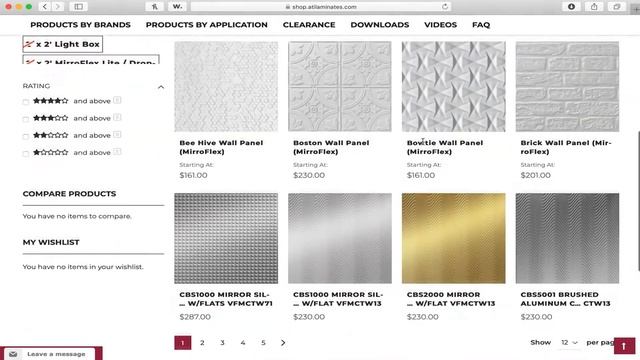Go to page 3 of results
The height and width of the screenshot is (360, 640).
click(x=222, y=343)
